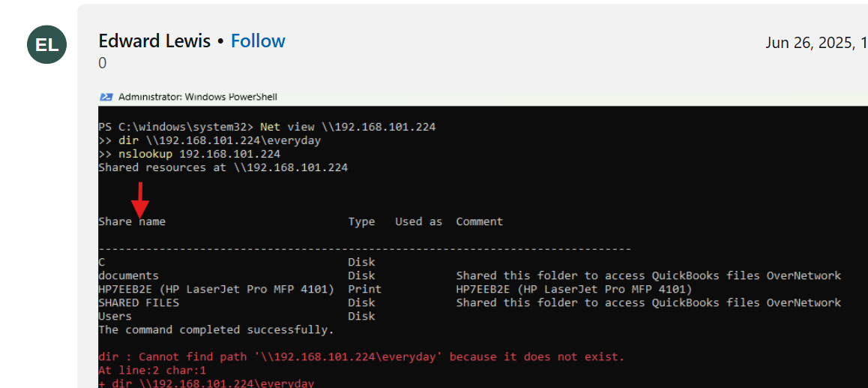Click the Type column header
This screenshot has width=868, height=388.
[x=361, y=221]
